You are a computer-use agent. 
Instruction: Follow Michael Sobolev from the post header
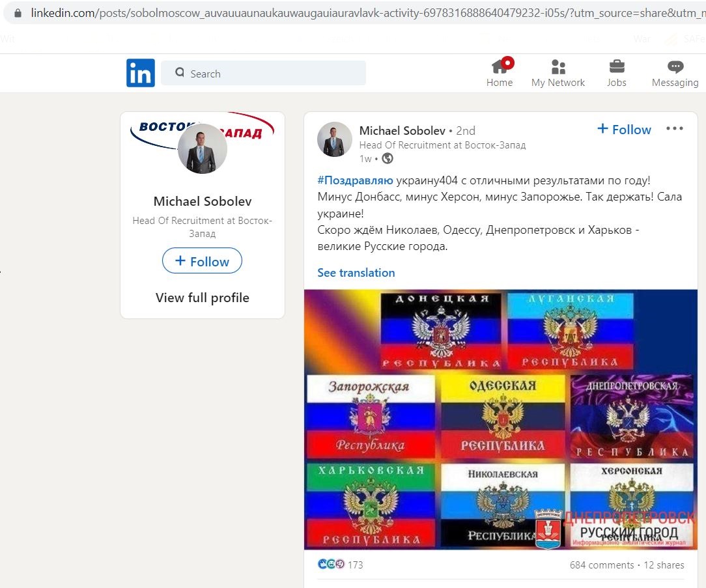coord(624,129)
